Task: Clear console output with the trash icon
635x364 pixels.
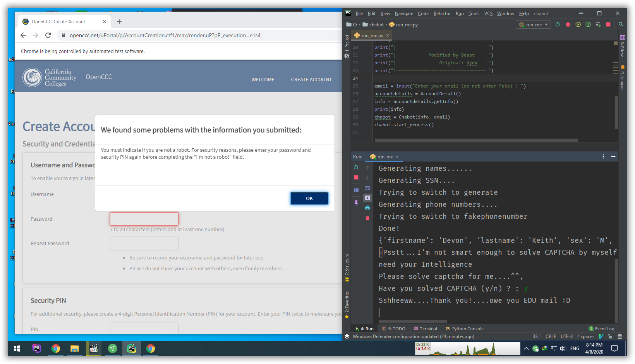Action: 367,218
